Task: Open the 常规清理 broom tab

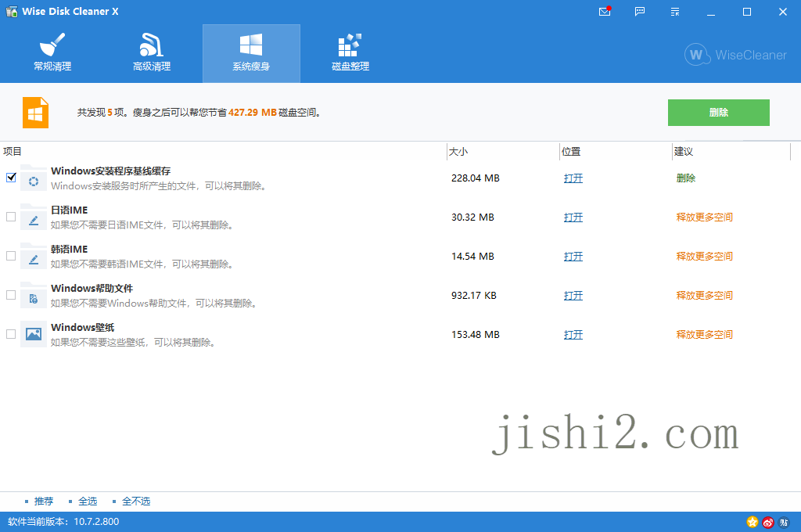Action: pos(52,53)
